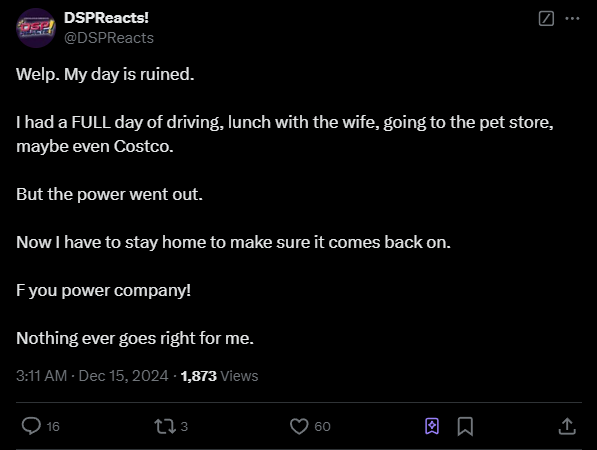Click the like count 60
This screenshot has width=597, height=450.
tap(322, 426)
